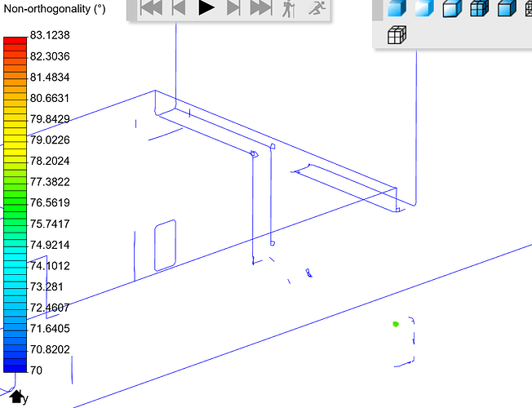This screenshot has width=532, height=408.
Task: Grab the render-mode toolbar drag handle
Action: (377, 10)
